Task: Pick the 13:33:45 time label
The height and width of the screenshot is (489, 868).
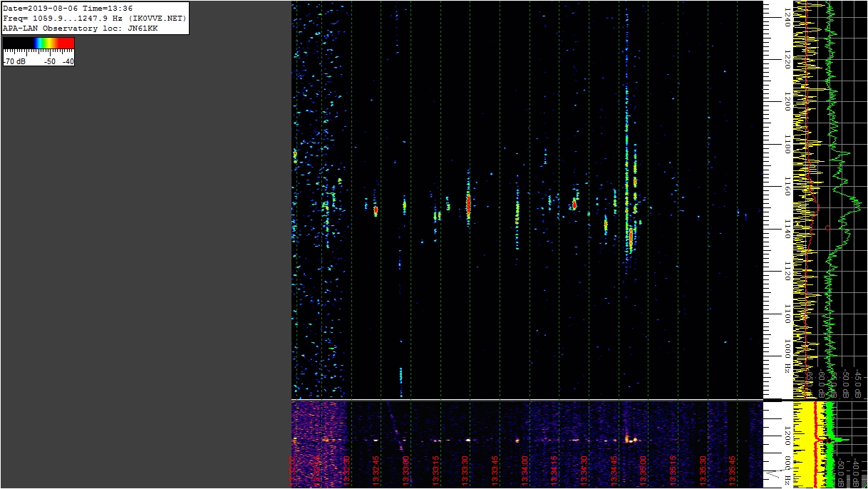Action: click(x=495, y=471)
